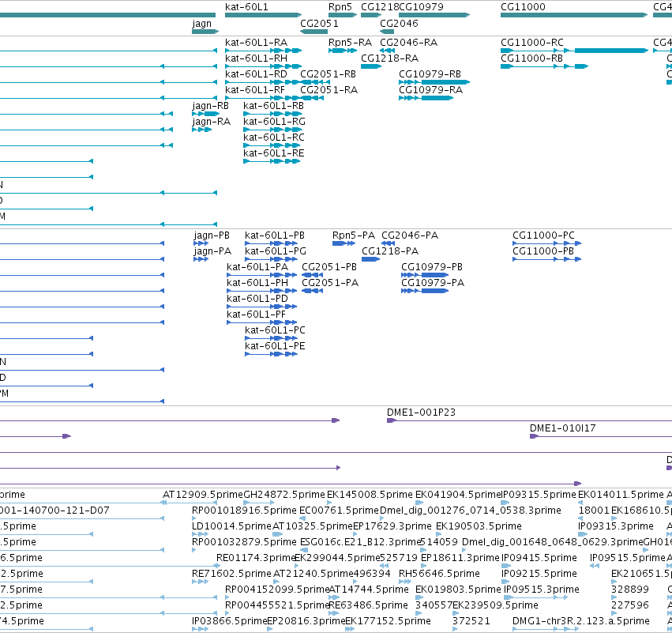Click EST label AT12909.5prime
The height and width of the screenshot is (633, 672).
[x=203, y=495]
